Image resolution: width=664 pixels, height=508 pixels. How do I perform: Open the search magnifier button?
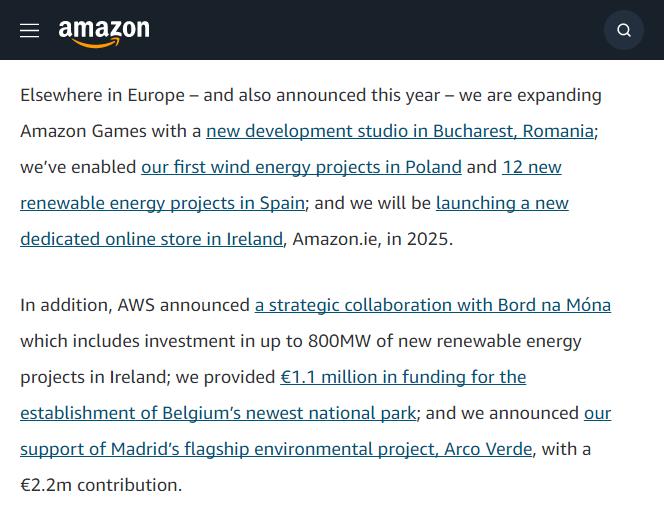click(x=624, y=30)
